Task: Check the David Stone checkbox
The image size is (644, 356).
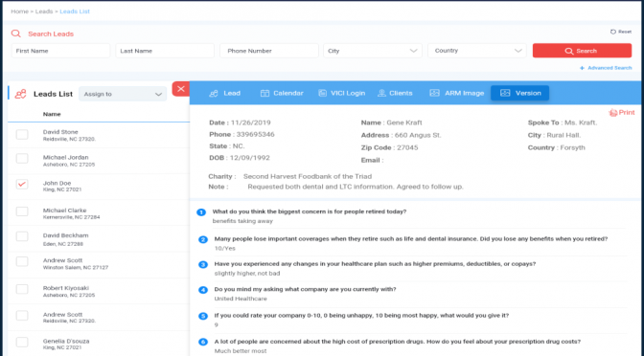Action: (x=22, y=135)
